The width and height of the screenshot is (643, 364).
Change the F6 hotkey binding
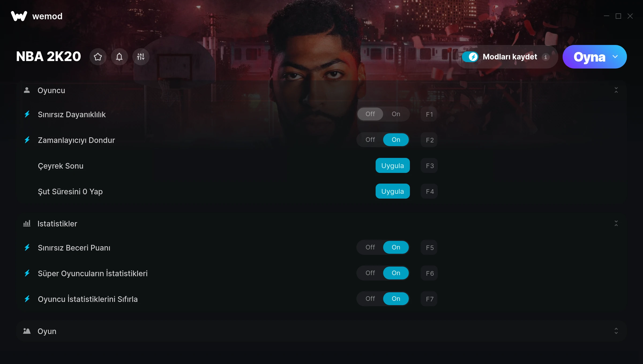429,273
